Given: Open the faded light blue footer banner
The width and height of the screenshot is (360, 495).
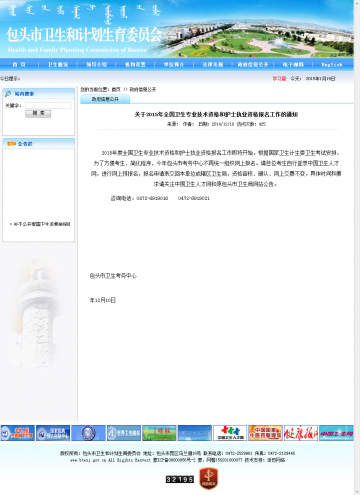Looking at the screenshot, I should [195, 433].
